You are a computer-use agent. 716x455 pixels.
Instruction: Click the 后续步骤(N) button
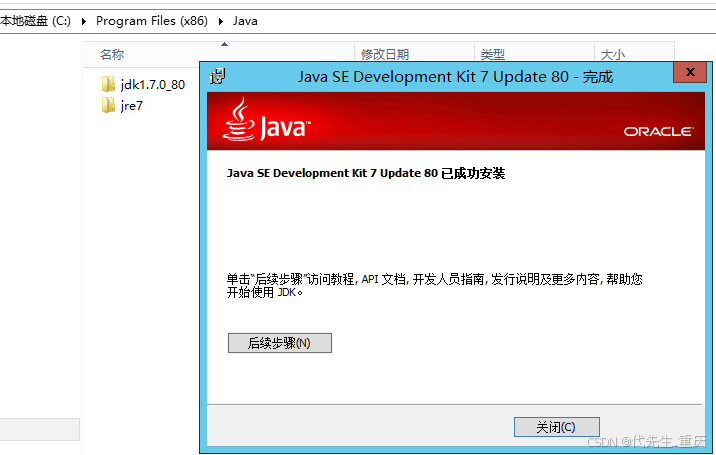click(279, 343)
